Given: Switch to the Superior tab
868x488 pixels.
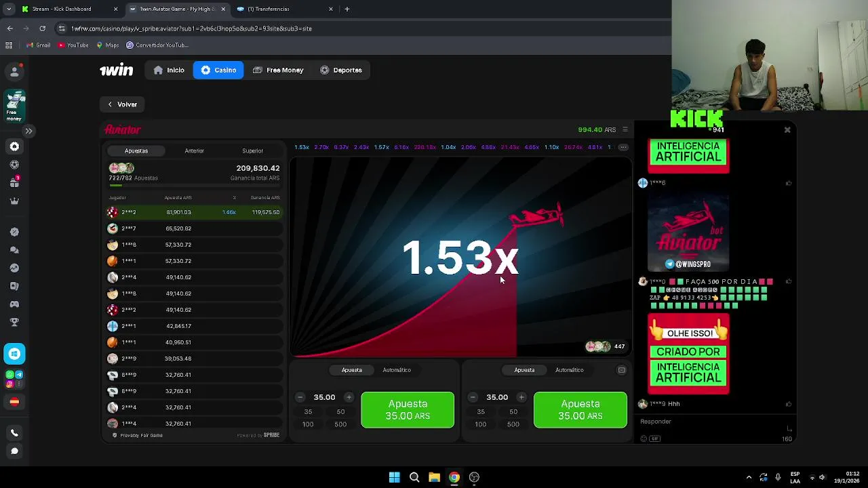Looking at the screenshot, I should point(252,150).
